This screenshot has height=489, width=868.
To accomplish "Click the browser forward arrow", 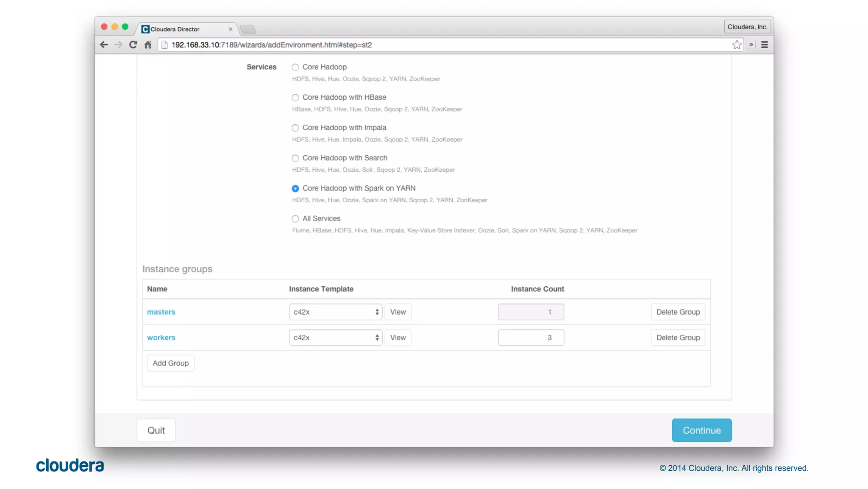I will coord(118,45).
